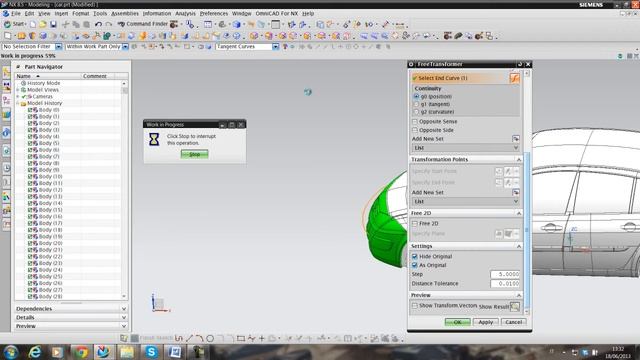This screenshot has height=360, width=640.
Task: Open the File menu
Action: click(16, 13)
